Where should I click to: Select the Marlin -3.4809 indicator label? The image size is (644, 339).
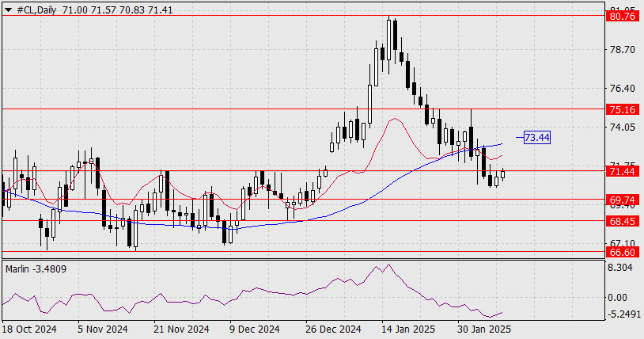(36, 269)
